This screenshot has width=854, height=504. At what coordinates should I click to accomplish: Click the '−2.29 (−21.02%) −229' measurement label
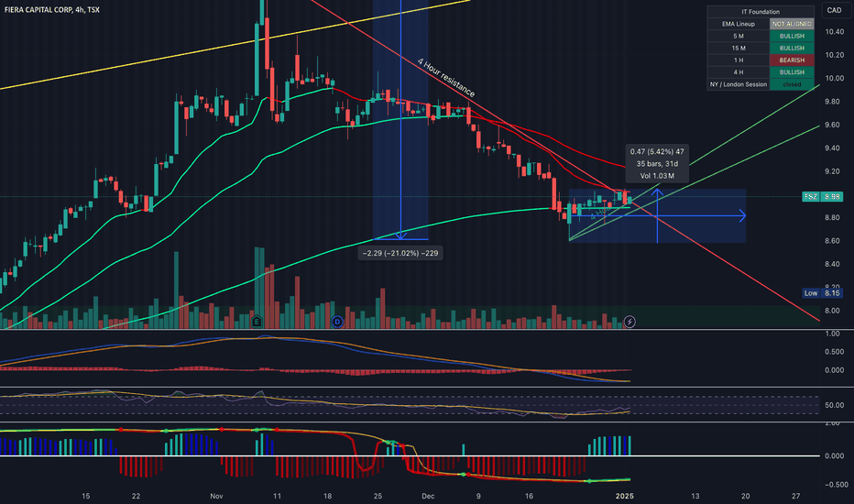click(x=400, y=253)
